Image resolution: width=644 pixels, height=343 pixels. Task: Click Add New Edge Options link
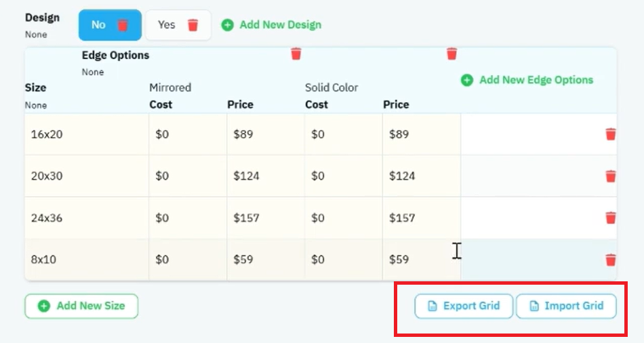pyautogui.click(x=527, y=80)
